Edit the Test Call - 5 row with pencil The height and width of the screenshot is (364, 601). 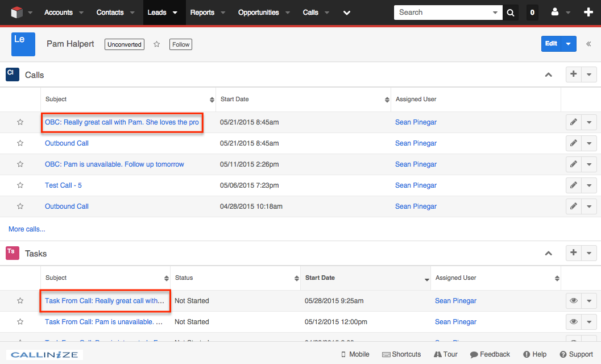pos(573,185)
